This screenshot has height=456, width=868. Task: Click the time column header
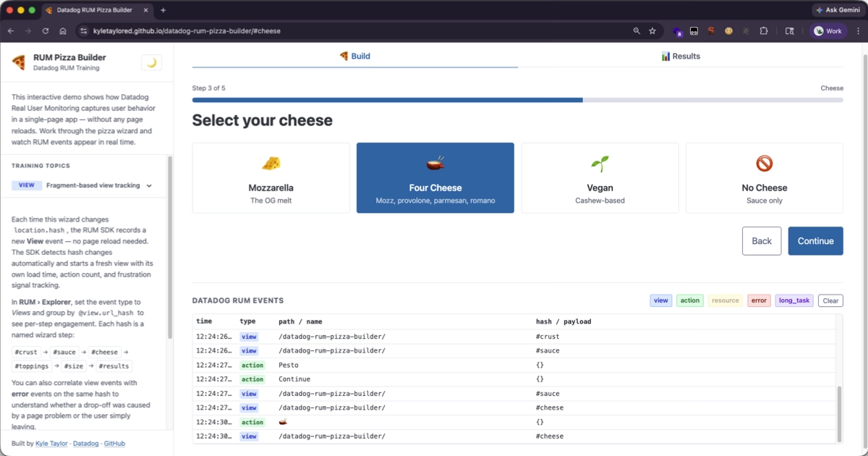[204, 321]
